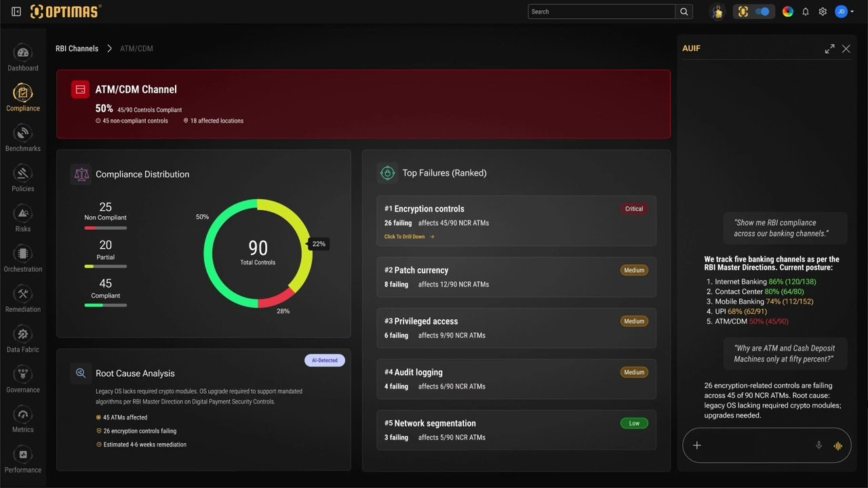Open Metrics from the sidebar
The height and width of the screenshot is (488, 868).
coord(23,419)
